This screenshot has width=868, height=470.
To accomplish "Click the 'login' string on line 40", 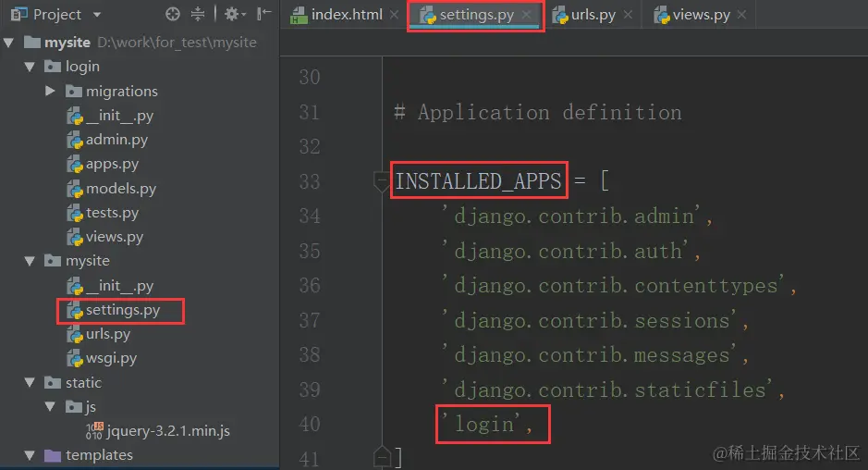I will [x=481, y=424].
